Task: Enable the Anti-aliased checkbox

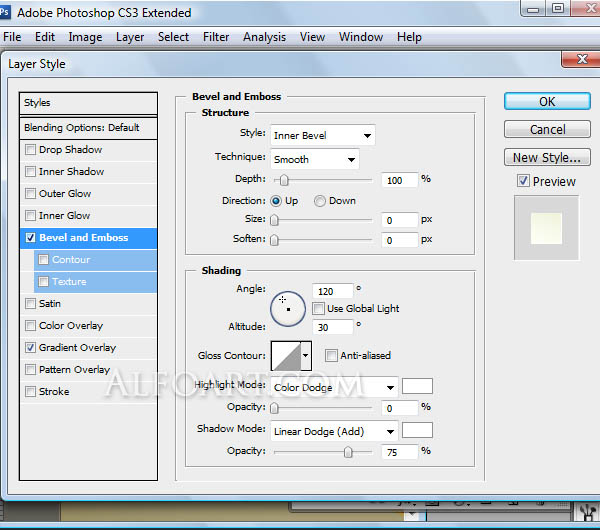Action: [331, 356]
